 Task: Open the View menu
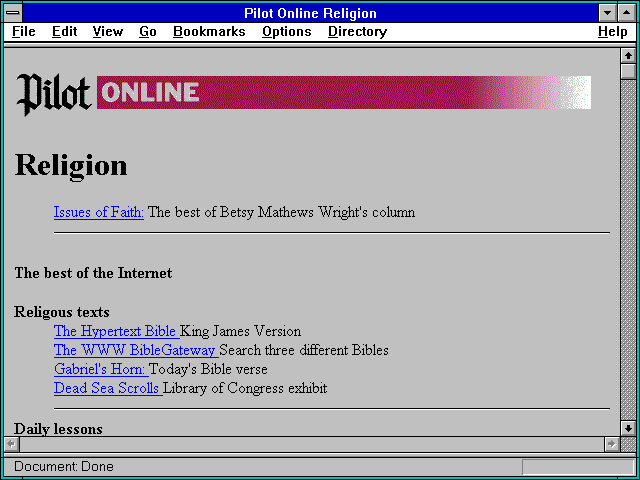point(108,32)
